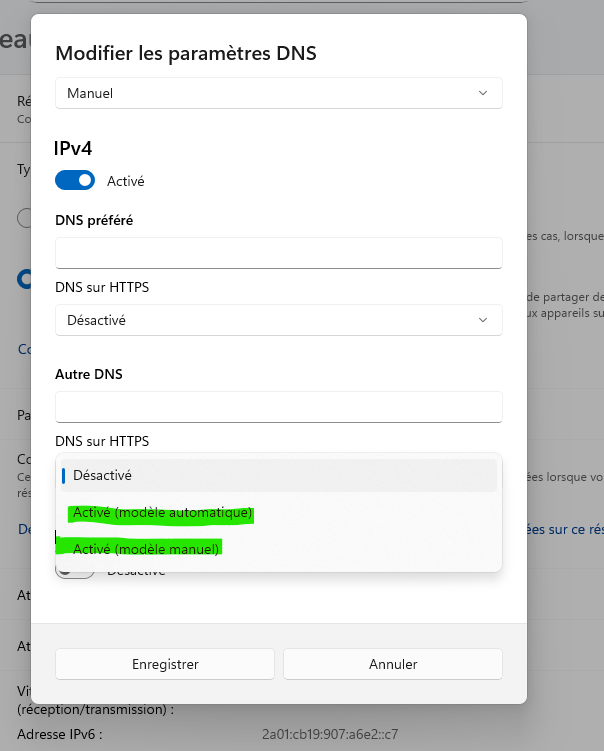Click the Annuler button
This screenshot has height=751, width=604.
click(393, 664)
